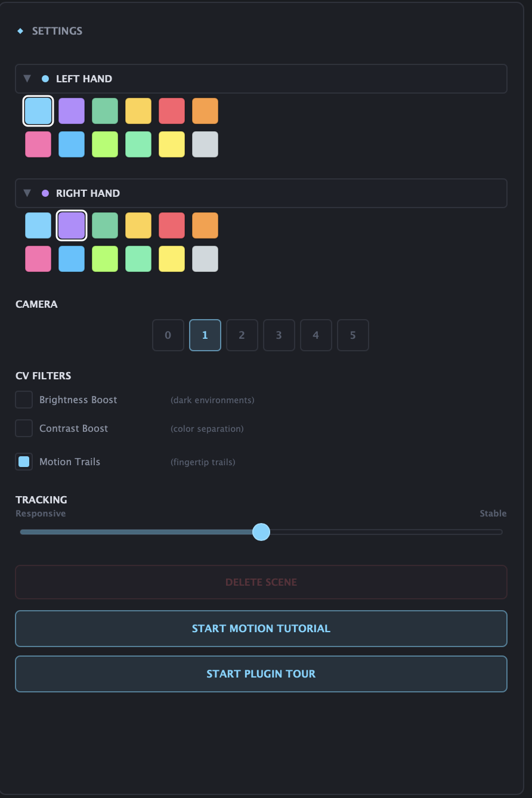Choose the lime green swatch under Right Hand
The image size is (532, 798).
click(105, 259)
